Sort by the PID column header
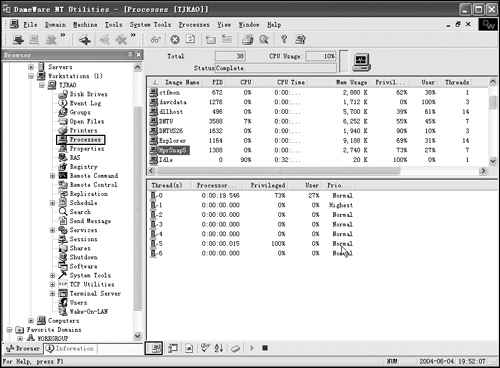Viewport: 500px width, 368px height. [217, 82]
